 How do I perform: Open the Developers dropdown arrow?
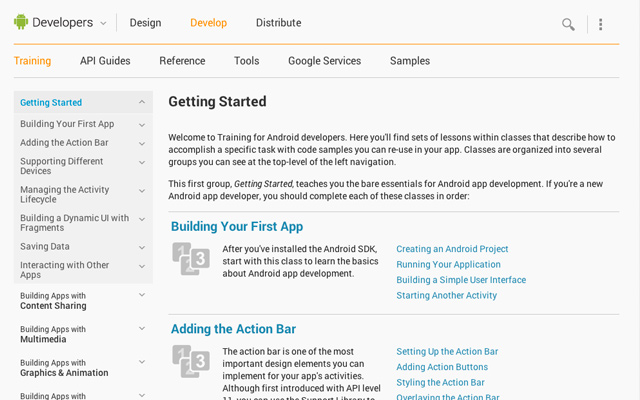[103, 23]
